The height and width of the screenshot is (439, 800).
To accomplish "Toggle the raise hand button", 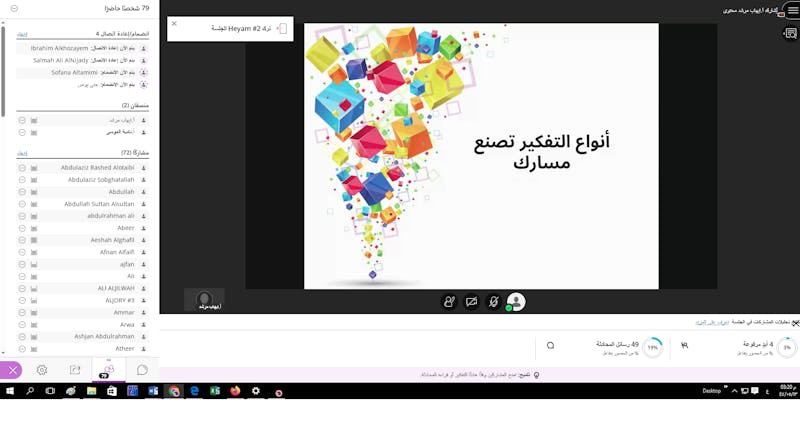I will tap(449, 301).
